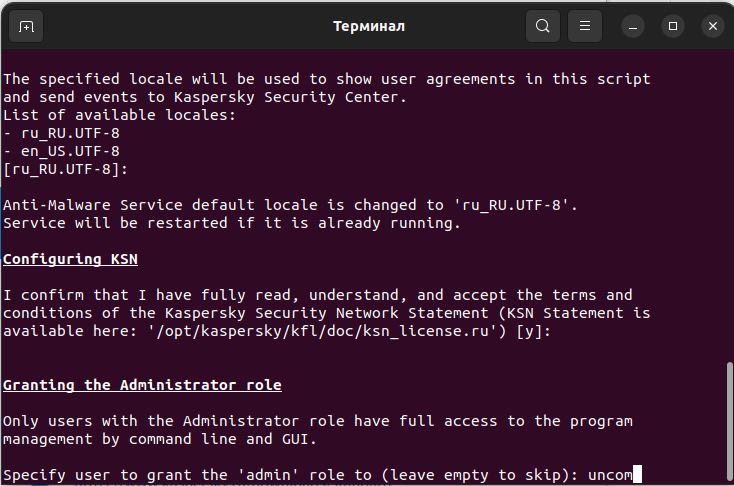The image size is (734, 486).
Task: Click the scrollbar track above the thumb
Action: [730, 206]
